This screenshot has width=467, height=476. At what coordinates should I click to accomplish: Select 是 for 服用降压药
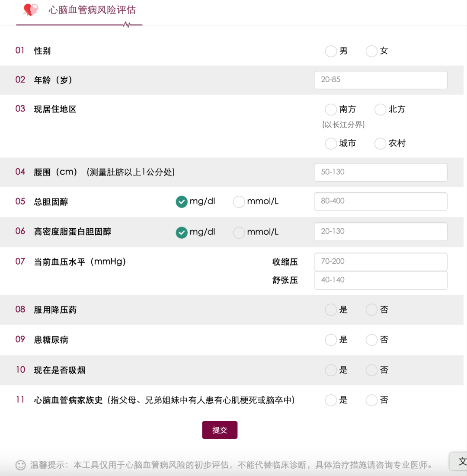(x=331, y=310)
